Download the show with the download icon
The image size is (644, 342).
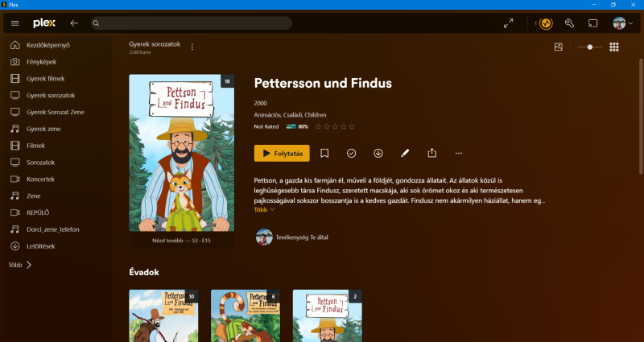[378, 153]
